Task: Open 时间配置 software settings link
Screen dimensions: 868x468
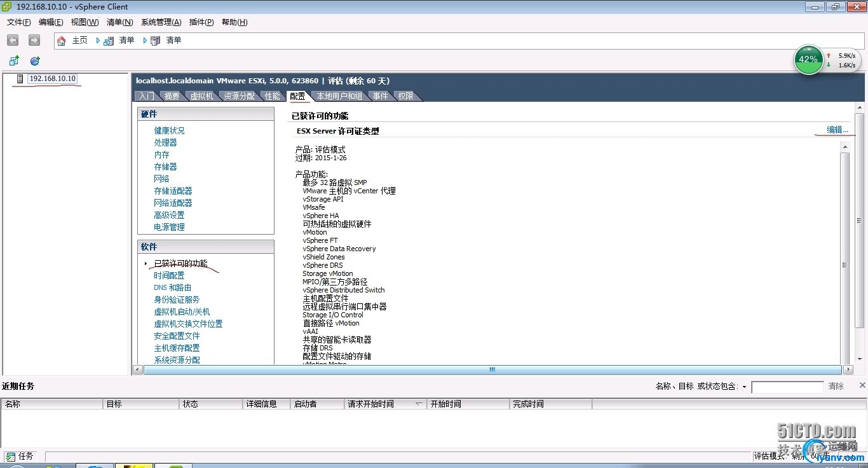Action: coord(169,275)
